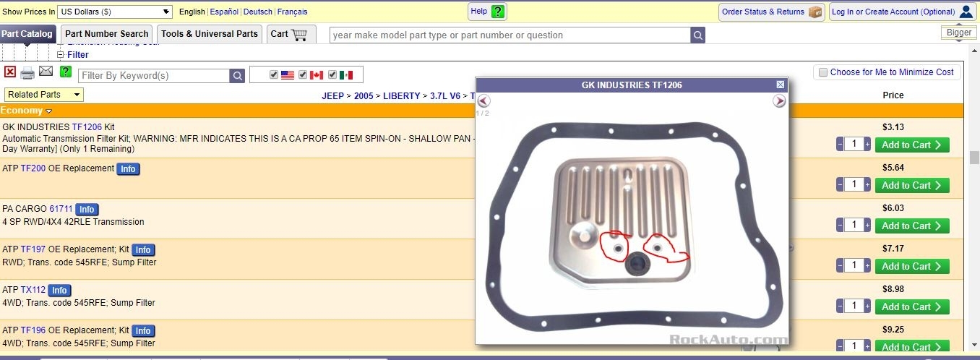Increase quantity for the $6.03 item
The width and height of the screenshot is (980, 360).
coord(868,226)
